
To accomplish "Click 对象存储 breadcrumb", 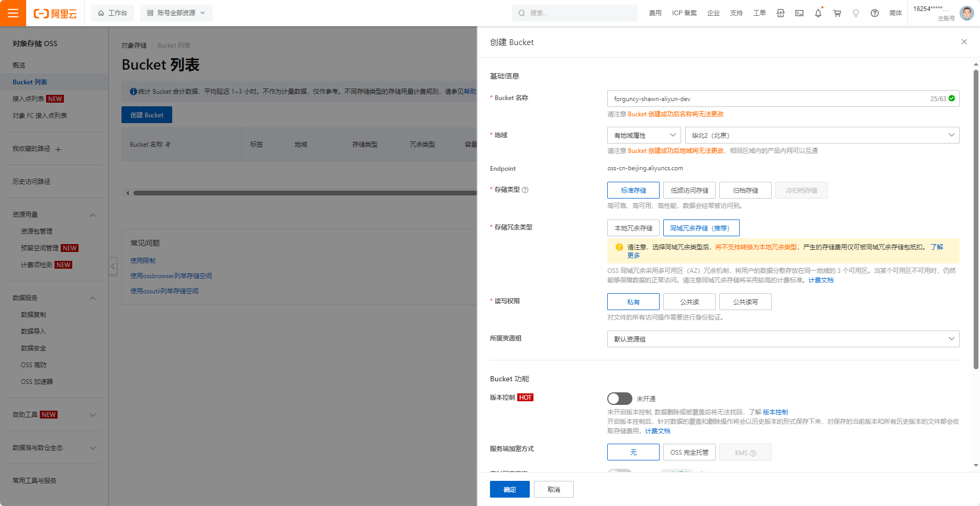I will (x=134, y=46).
